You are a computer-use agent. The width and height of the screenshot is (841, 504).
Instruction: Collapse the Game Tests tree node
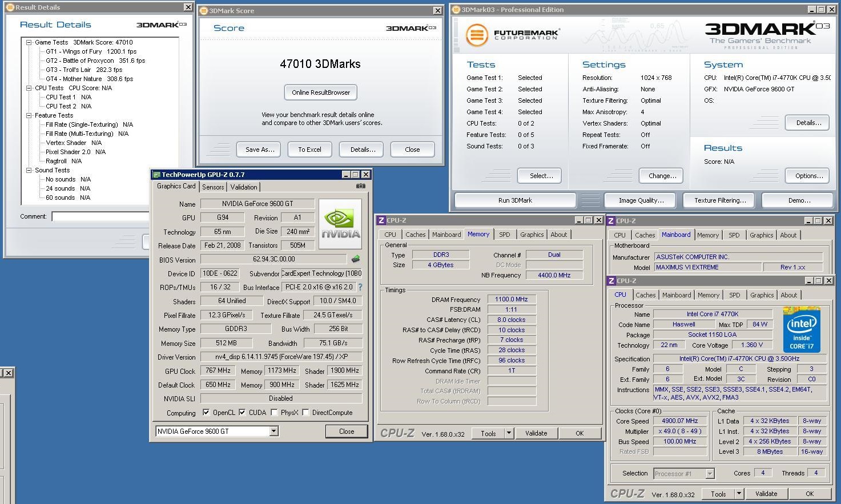coord(29,42)
